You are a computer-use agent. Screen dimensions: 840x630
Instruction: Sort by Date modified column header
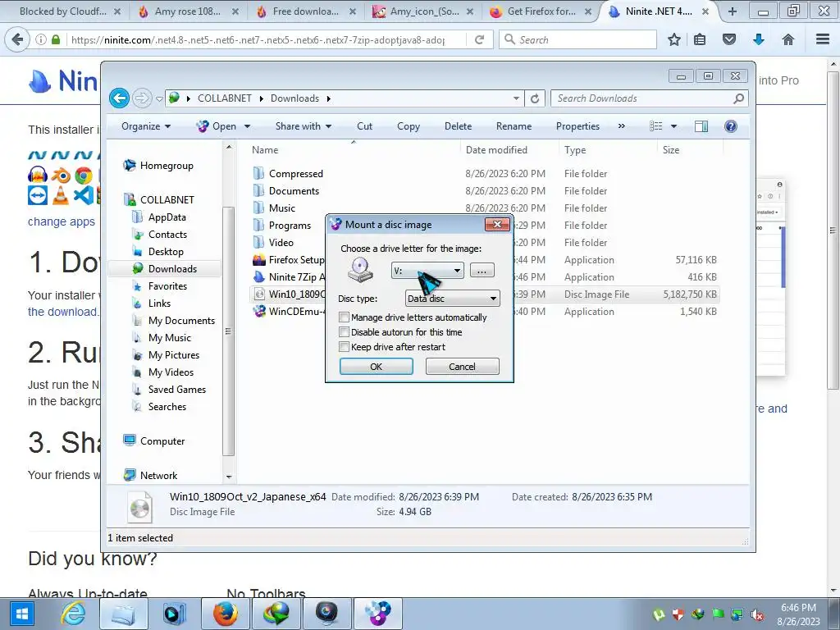(x=496, y=150)
